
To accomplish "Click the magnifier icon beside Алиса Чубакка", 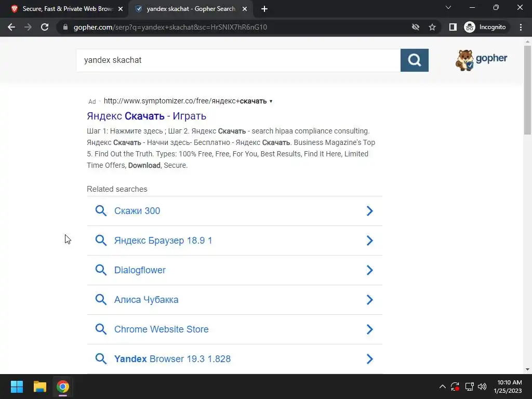I will (101, 300).
